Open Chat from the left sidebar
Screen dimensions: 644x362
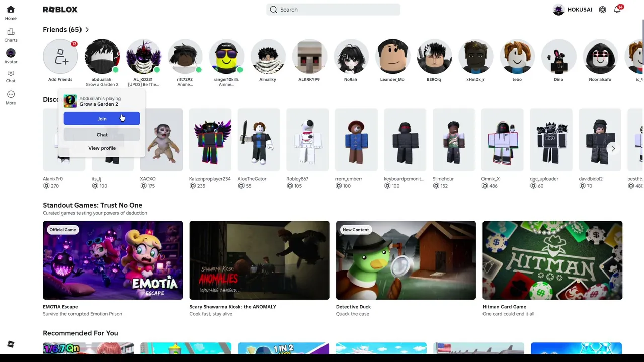[x=11, y=76]
